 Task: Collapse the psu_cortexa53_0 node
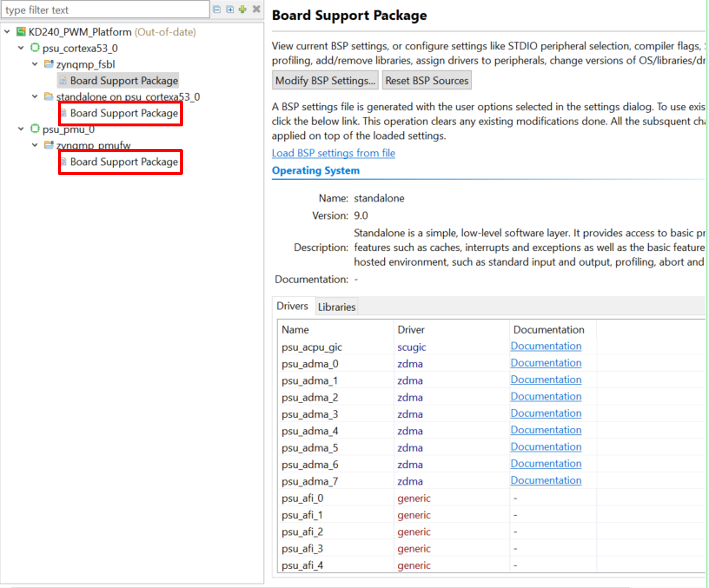coord(21,48)
